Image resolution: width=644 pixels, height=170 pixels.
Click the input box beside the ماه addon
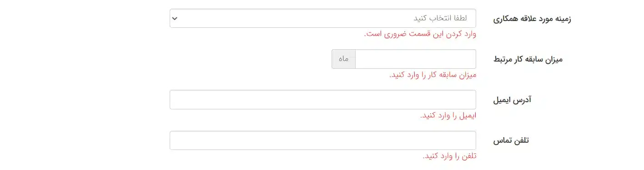tap(415, 59)
